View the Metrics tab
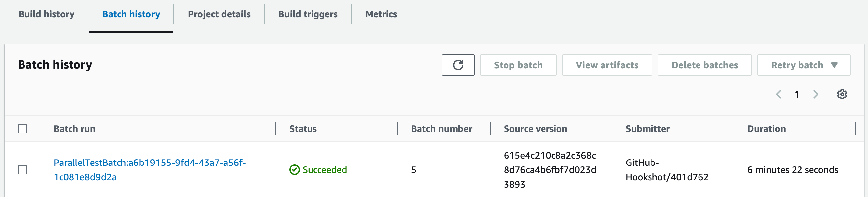Viewport: 868px width, 197px height. tap(381, 14)
